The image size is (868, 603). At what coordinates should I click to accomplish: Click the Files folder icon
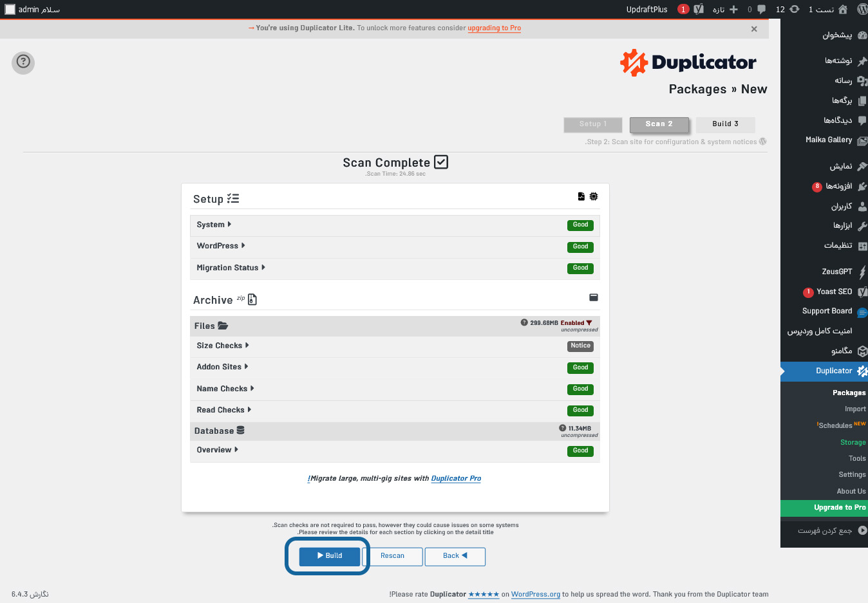click(x=223, y=326)
